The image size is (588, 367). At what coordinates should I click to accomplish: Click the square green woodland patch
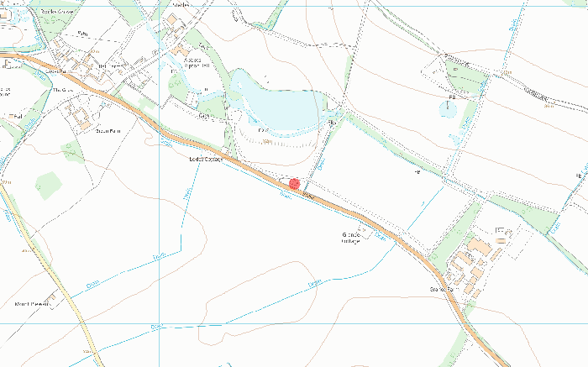[x=49, y=186]
